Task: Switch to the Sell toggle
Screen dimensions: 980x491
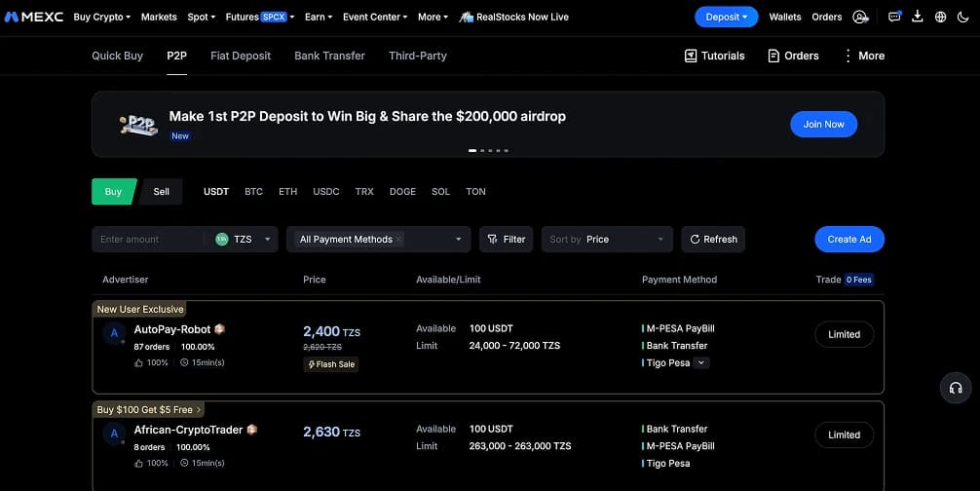Action: point(161,192)
